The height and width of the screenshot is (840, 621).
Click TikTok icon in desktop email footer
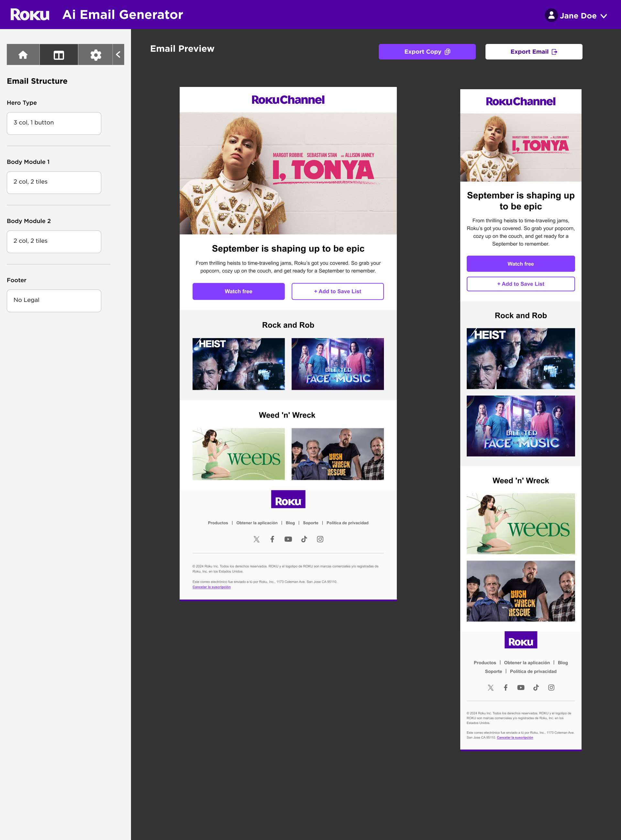point(304,539)
